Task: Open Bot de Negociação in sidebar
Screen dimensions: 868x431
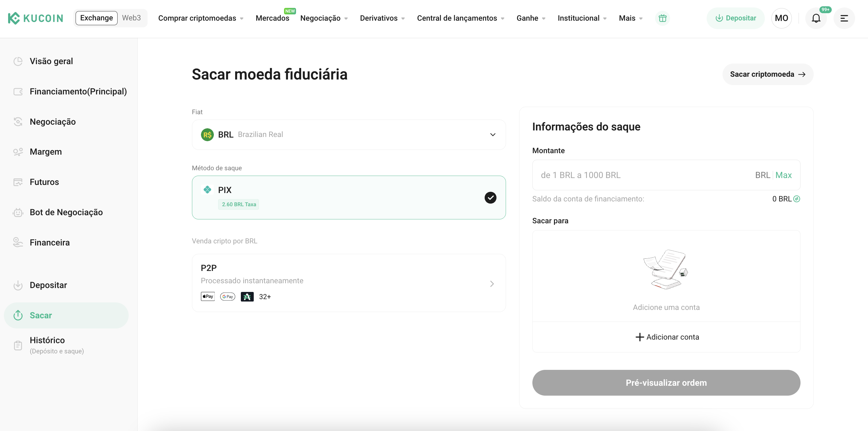Action: click(x=66, y=213)
